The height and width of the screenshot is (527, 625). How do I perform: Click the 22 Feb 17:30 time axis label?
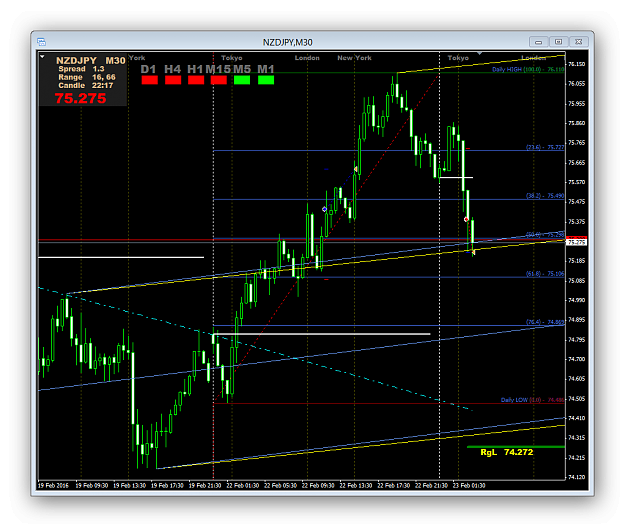point(393,486)
